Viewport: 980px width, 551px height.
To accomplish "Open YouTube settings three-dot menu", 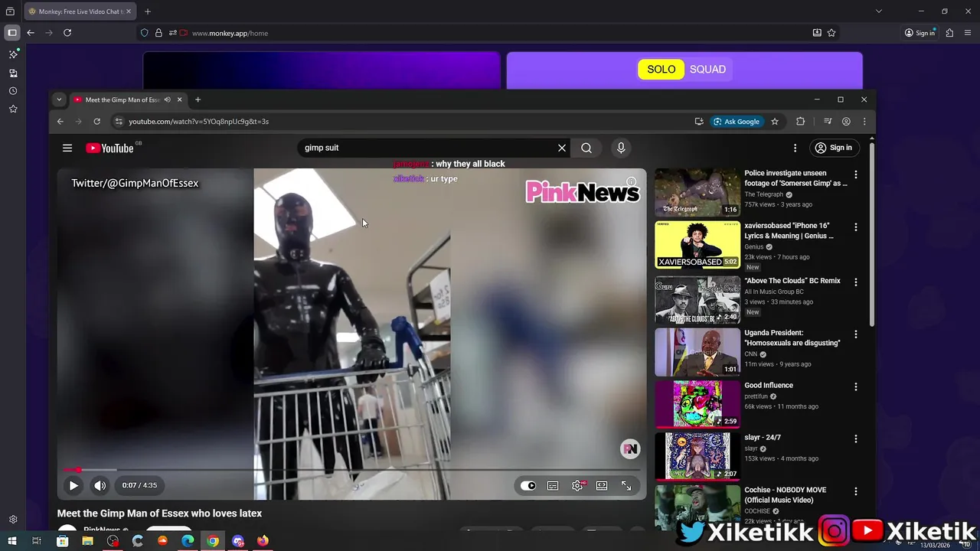I will pos(795,148).
